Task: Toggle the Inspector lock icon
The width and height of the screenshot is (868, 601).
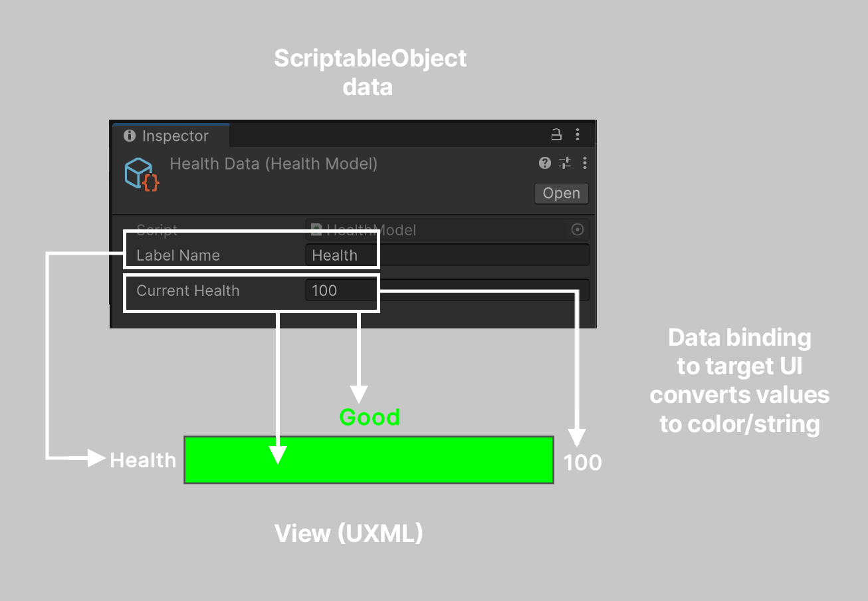Action: 556,135
